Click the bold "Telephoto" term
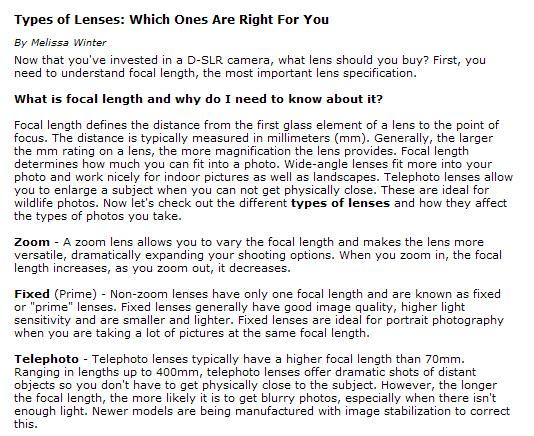Image resolution: width=534 pixels, height=436 pixels. [x=46, y=359]
